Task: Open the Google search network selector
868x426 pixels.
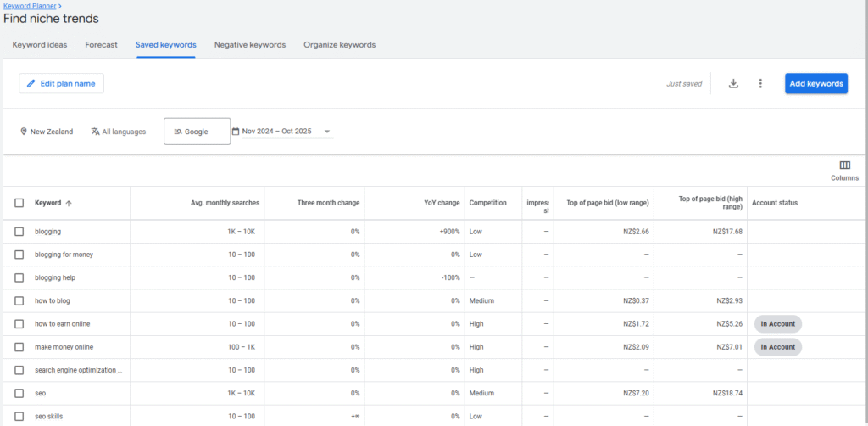Action: [x=197, y=132]
